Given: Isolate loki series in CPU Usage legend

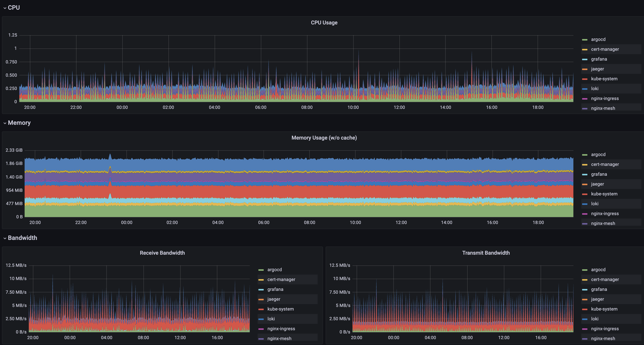Looking at the screenshot, I should [x=595, y=89].
